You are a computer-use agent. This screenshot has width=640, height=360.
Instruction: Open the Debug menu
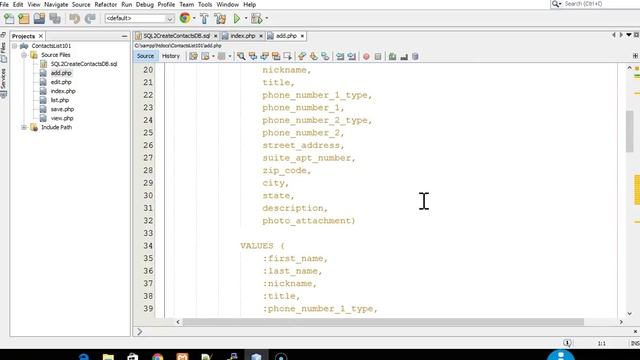[144, 4]
